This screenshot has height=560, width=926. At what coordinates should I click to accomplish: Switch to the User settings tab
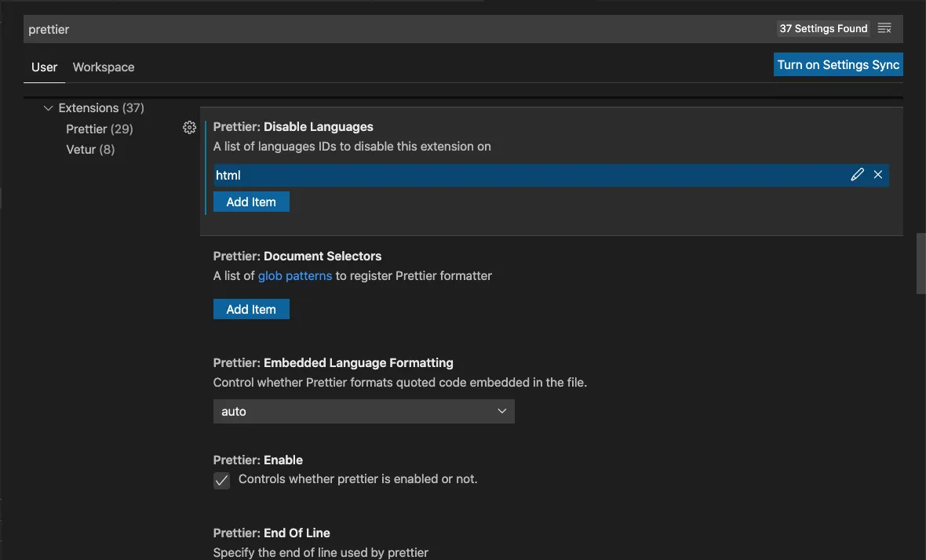point(44,67)
